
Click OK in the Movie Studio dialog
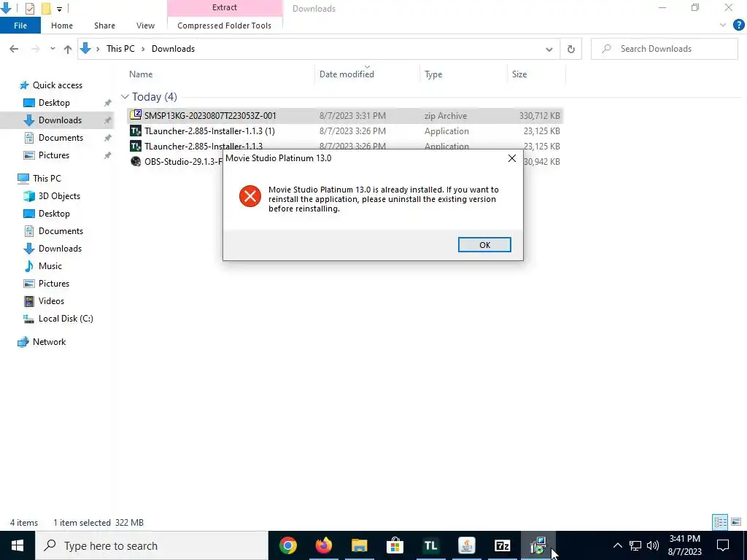click(484, 245)
